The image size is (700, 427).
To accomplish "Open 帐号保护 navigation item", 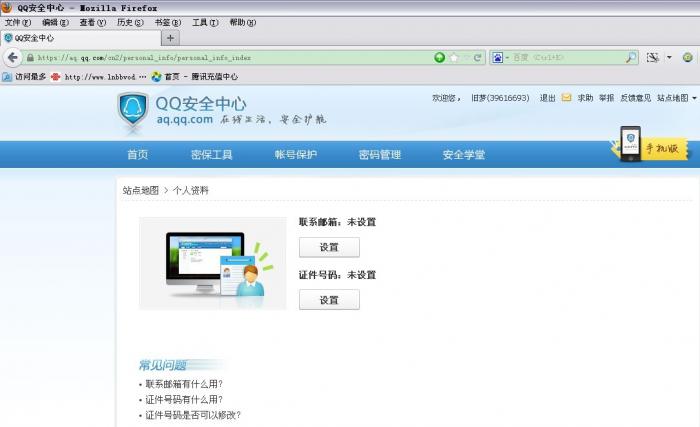I will tap(296, 155).
